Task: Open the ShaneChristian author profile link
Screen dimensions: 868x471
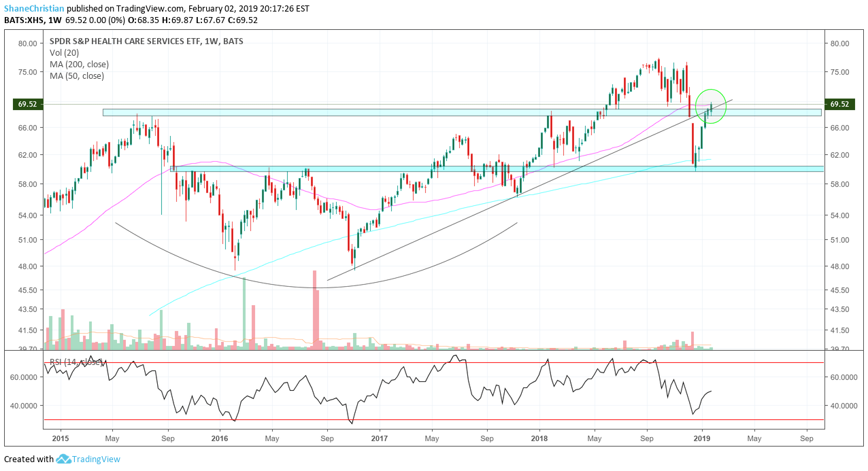Action: pos(34,9)
